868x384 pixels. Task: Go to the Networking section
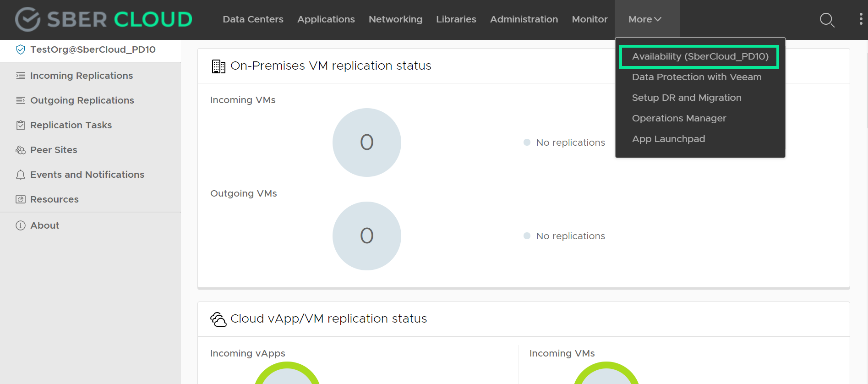click(x=395, y=19)
